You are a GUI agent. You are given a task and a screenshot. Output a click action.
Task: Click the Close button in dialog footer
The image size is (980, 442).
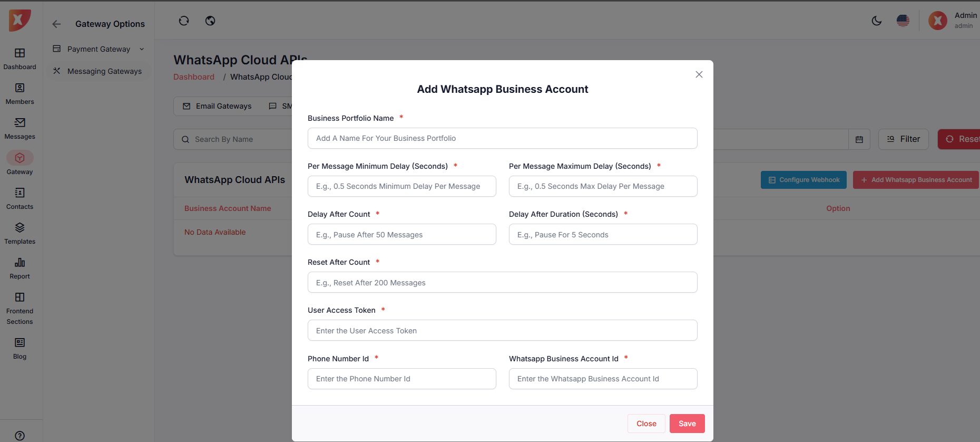(x=646, y=424)
